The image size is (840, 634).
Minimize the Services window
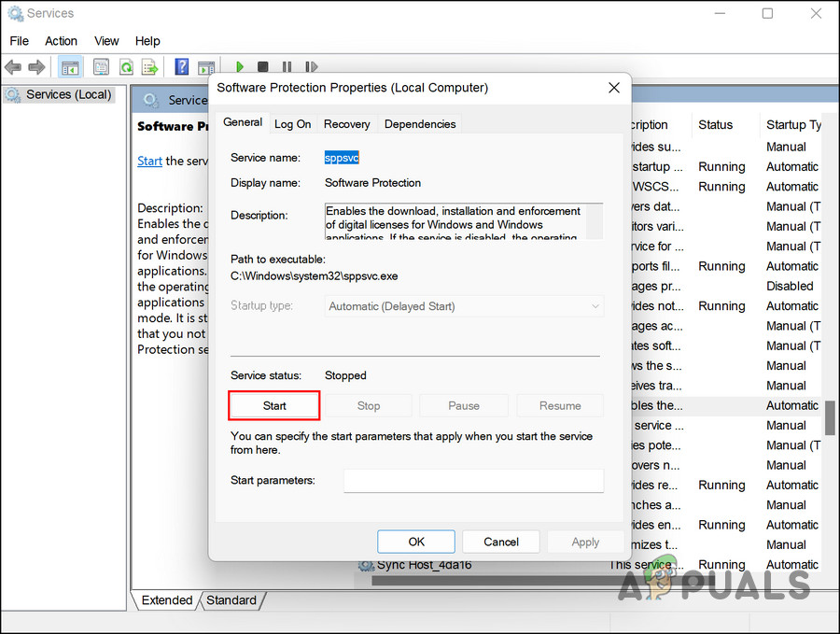point(720,13)
